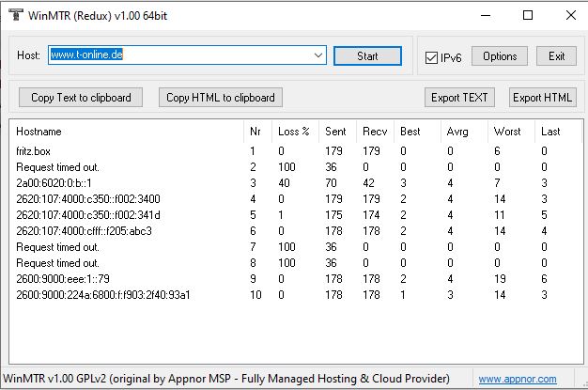Maximize the WinMTR window
The image size is (588, 390).
(x=528, y=15)
